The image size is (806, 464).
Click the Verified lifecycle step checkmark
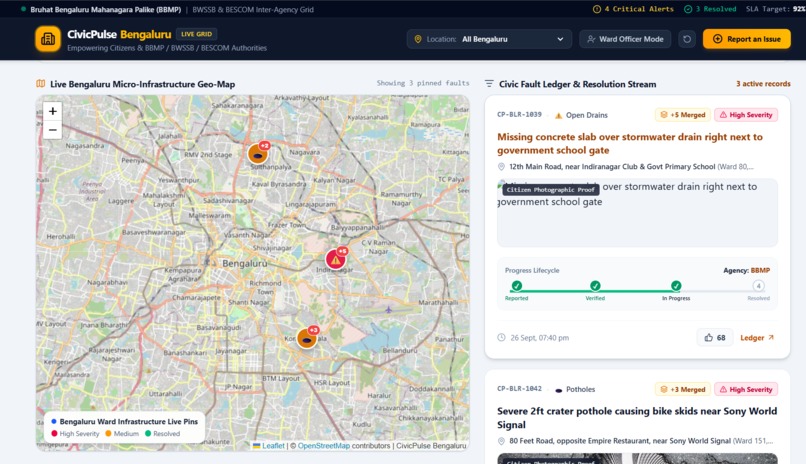point(595,286)
